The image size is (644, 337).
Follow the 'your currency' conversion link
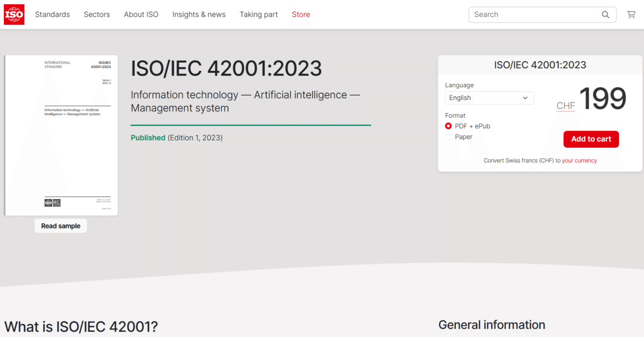point(579,161)
